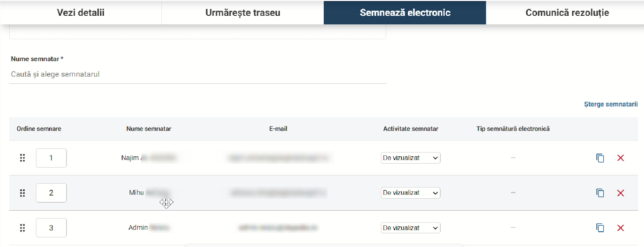Click drag handle of signer row 1

tap(23, 158)
